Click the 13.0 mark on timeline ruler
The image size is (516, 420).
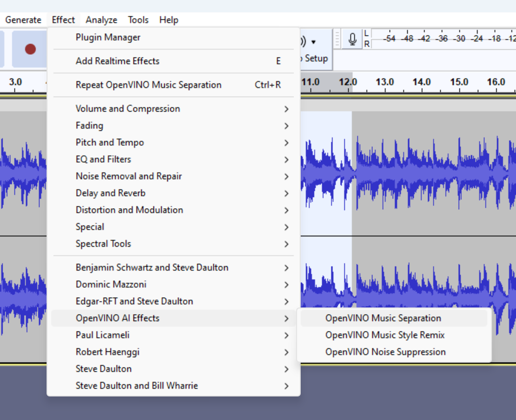point(385,82)
